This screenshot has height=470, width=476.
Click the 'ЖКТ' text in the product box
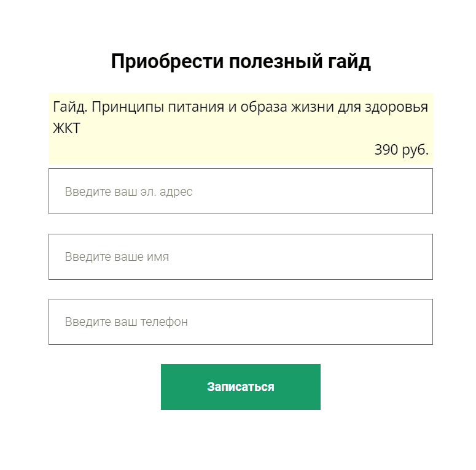pos(66,128)
